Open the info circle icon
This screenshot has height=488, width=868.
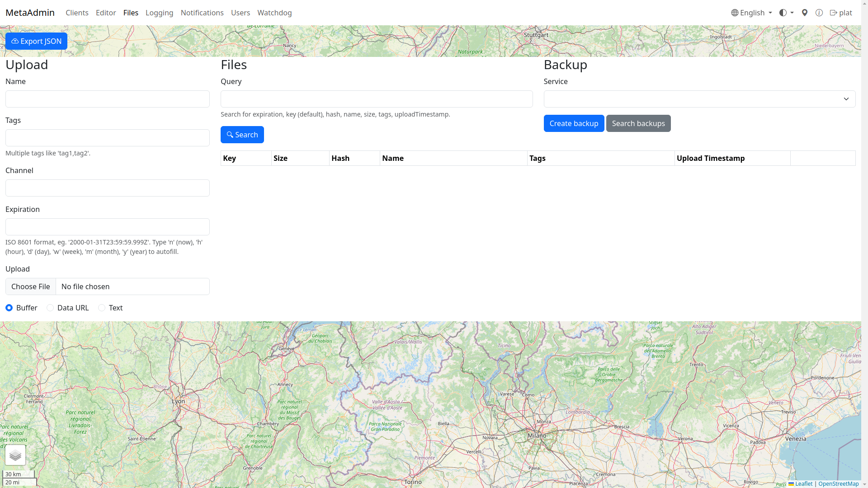819,13
